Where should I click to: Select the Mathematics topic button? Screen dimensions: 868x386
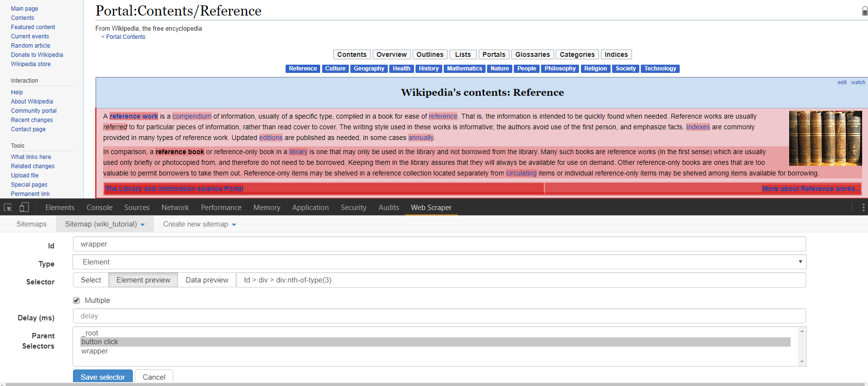465,69
